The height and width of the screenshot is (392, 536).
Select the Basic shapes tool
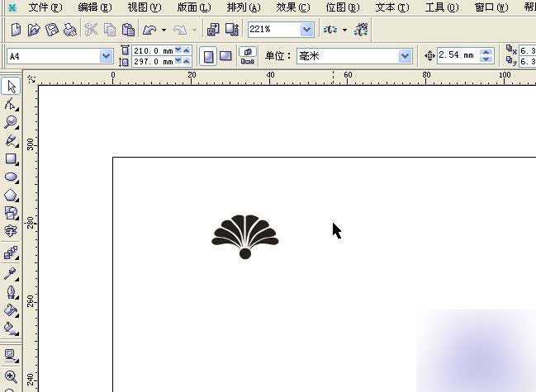[11, 213]
